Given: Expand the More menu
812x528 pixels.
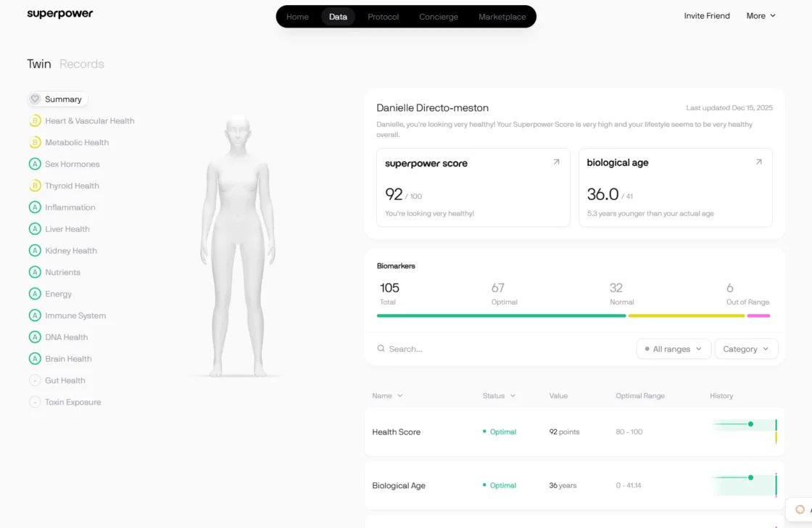Looking at the screenshot, I should click(761, 16).
